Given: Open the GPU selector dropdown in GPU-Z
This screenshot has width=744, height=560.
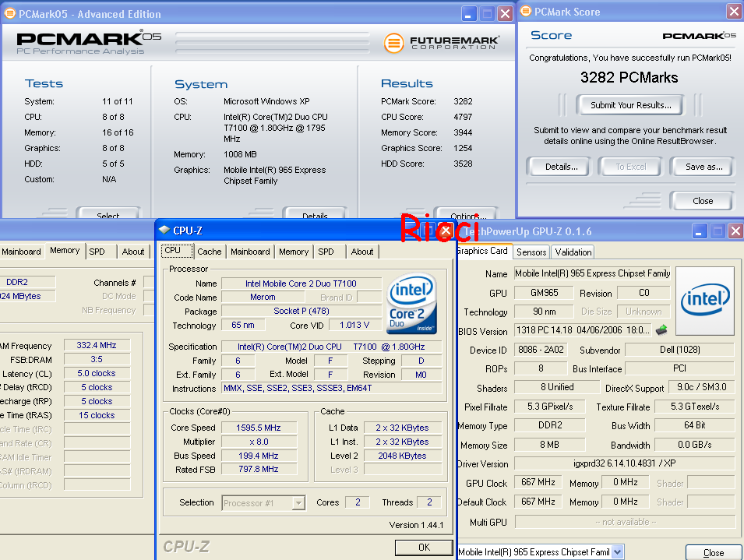Looking at the screenshot, I should coord(617,552).
